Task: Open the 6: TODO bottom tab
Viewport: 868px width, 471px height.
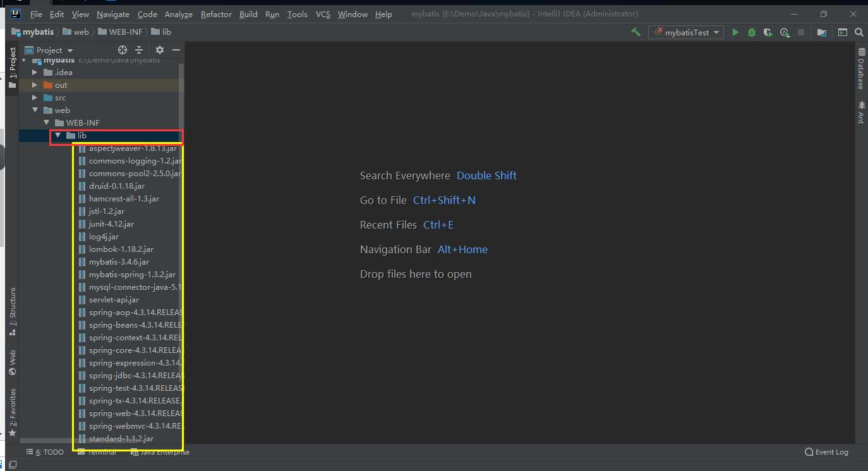Action: click(x=45, y=452)
